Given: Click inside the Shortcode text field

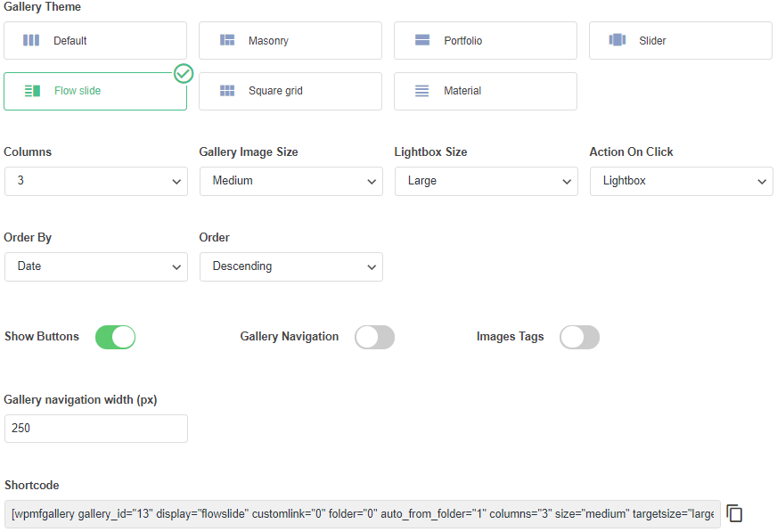Looking at the screenshot, I should point(362,514).
